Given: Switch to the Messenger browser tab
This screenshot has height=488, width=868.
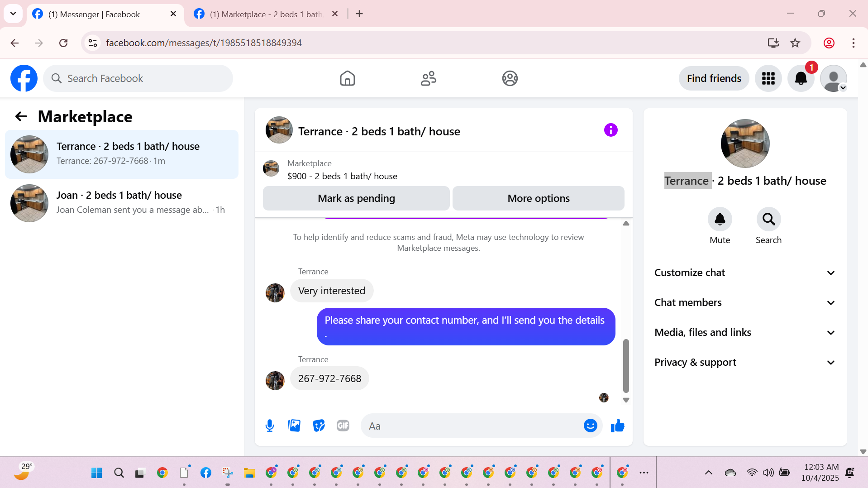Looking at the screenshot, I should 105,14.
